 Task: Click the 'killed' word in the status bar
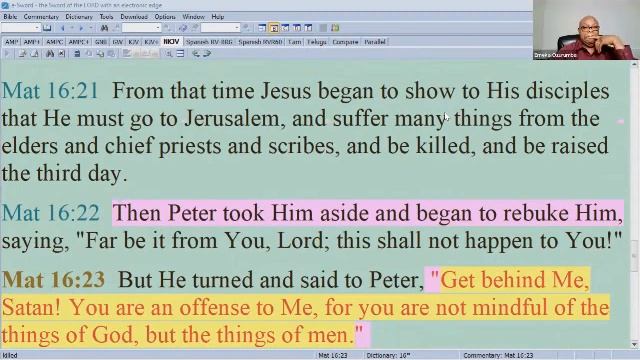pos(10,356)
